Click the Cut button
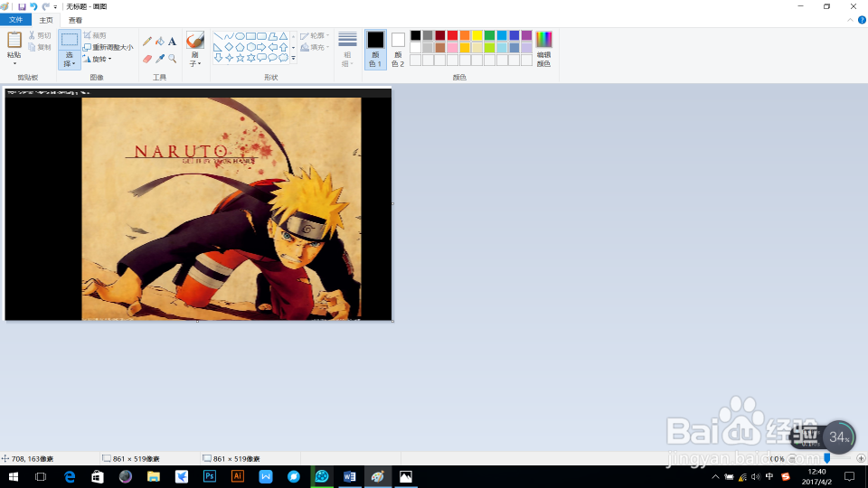 (x=40, y=35)
